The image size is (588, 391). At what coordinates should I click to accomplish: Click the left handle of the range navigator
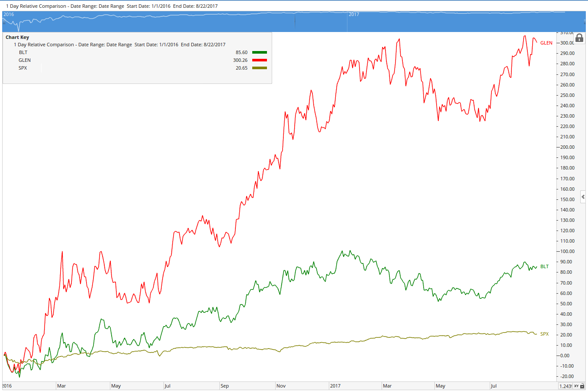tap(3, 22)
